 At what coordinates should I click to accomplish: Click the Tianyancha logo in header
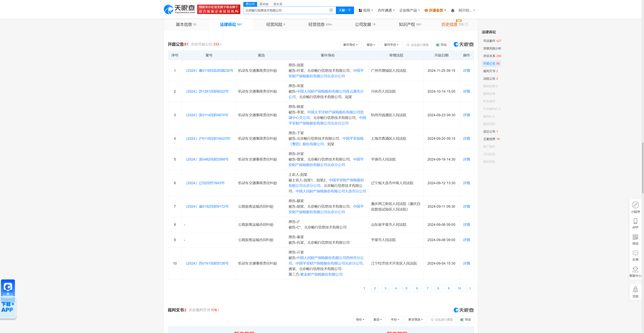(179, 9)
